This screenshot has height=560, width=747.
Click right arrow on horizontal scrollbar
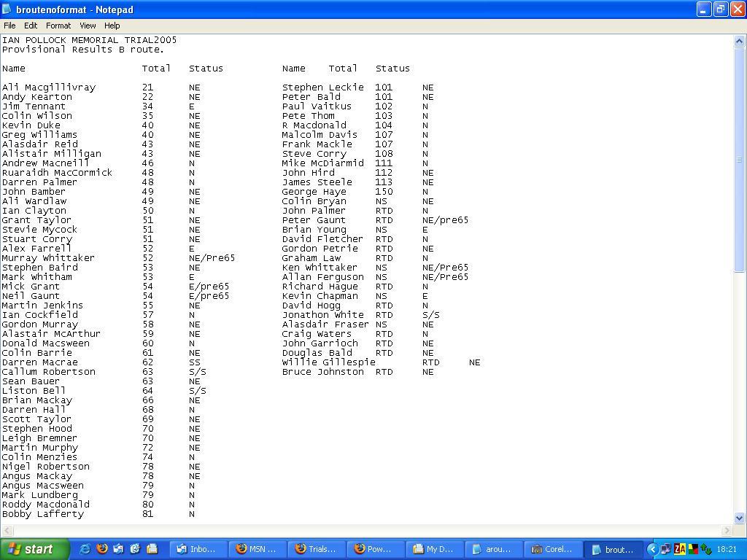pyautogui.click(x=727, y=531)
